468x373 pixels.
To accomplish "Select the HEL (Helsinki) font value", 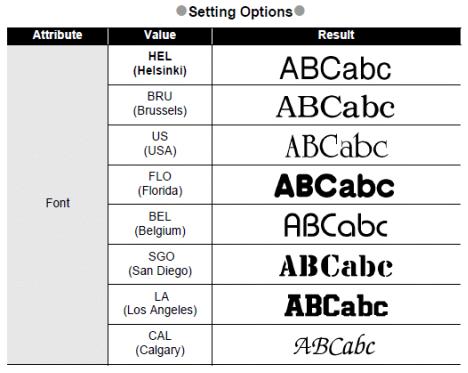I will [160, 64].
